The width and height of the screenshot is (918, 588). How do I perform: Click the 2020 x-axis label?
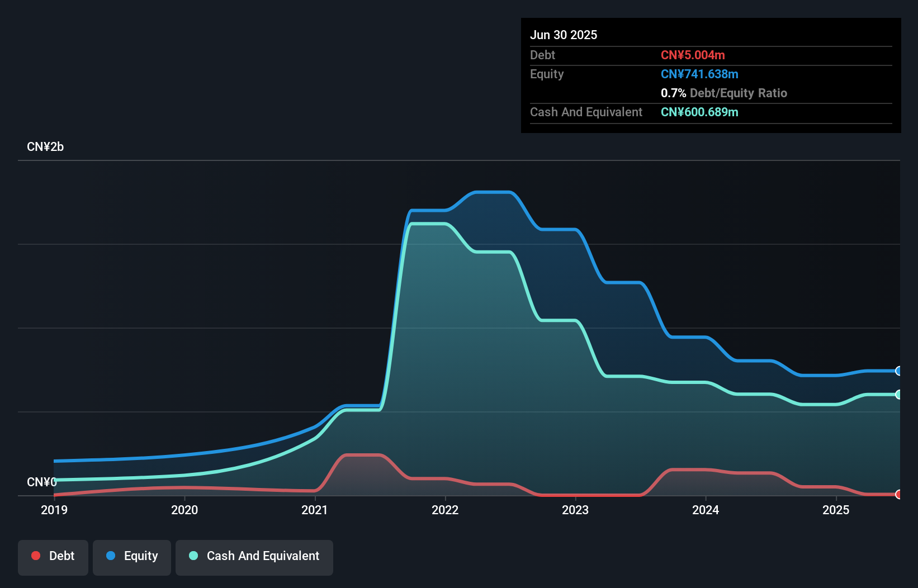184,510
